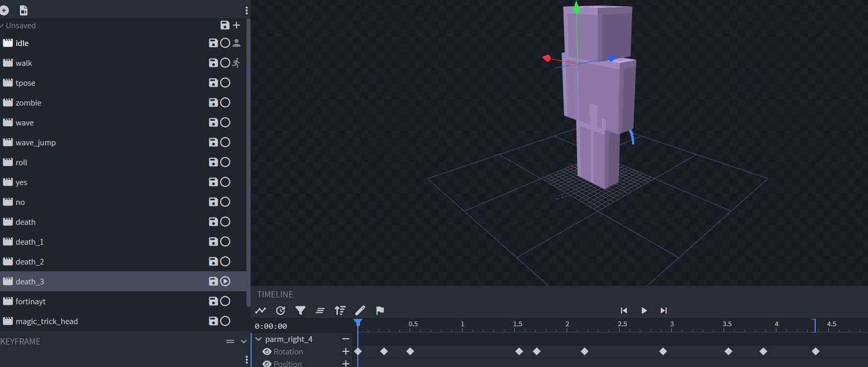Expand the KEYFRAME panel chevron
Screen dimensions: 868x367
[243, 341]
